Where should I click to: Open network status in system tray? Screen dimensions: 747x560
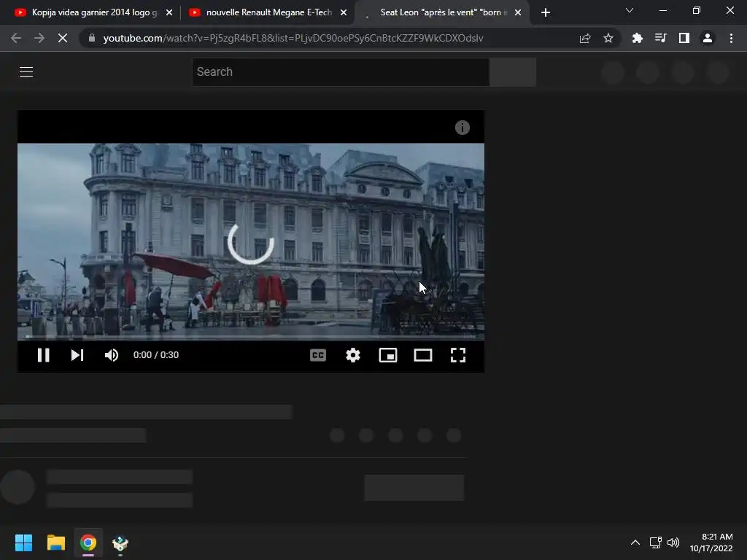(x=656, y=542)
